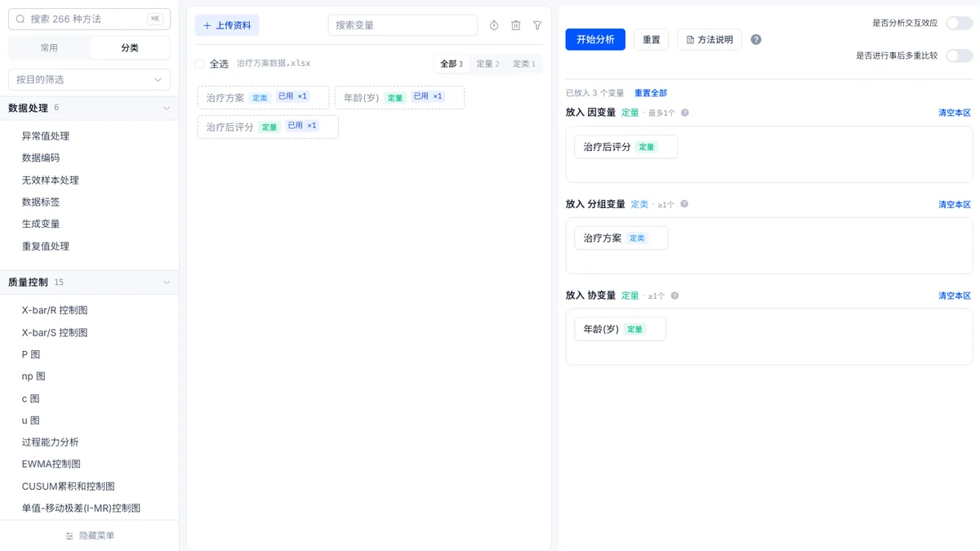Click the 隐藏菜单 sliders icon
980x551 pixels.
(69, 535)
